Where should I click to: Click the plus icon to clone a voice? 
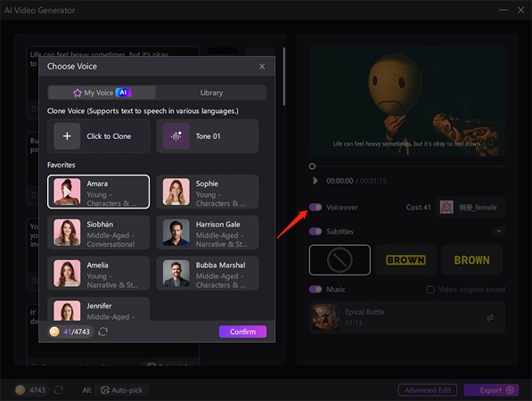(x=67, y=136)
